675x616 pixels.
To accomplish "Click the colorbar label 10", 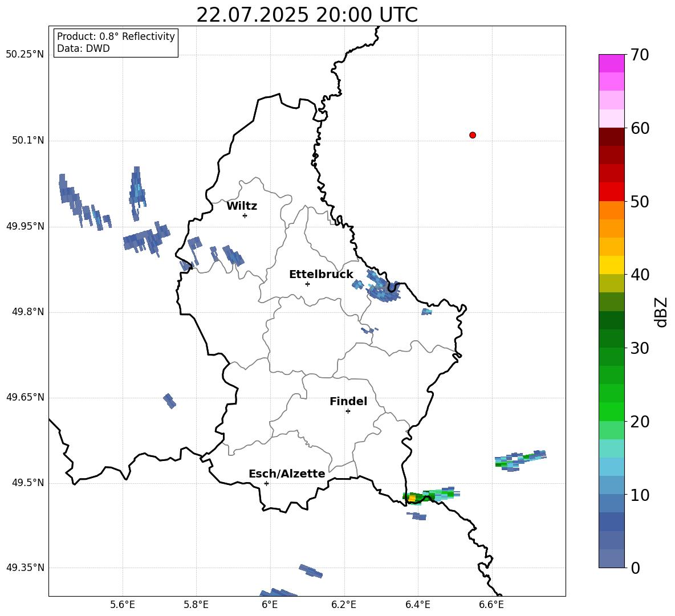I will [640, 495].
